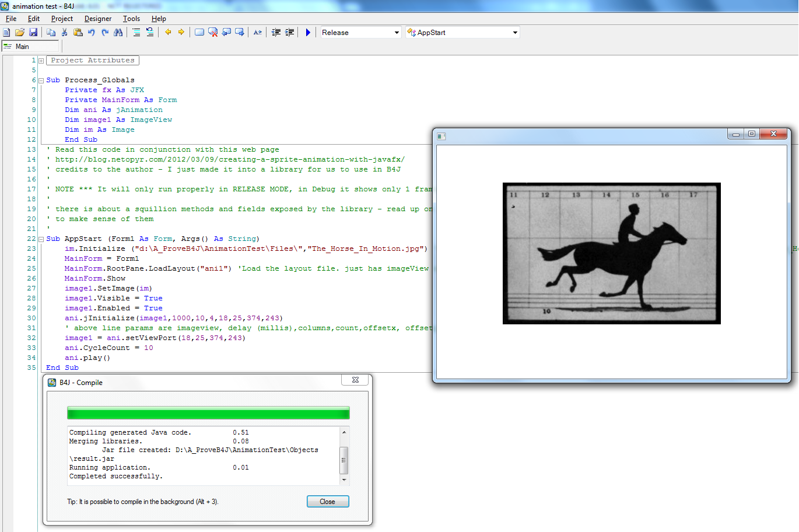The height and width of the screenshot is (532, 799).
Task: Save the project with the floppy disk icon
Action: point(33,33)
